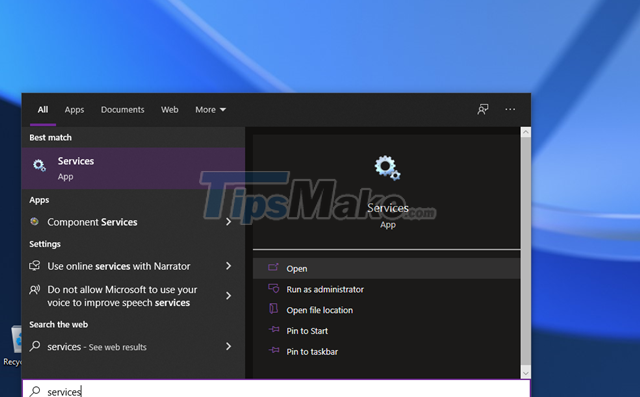Click the Services title in preview pane
This screenshot has width=640, height=397.
point(388,208)
